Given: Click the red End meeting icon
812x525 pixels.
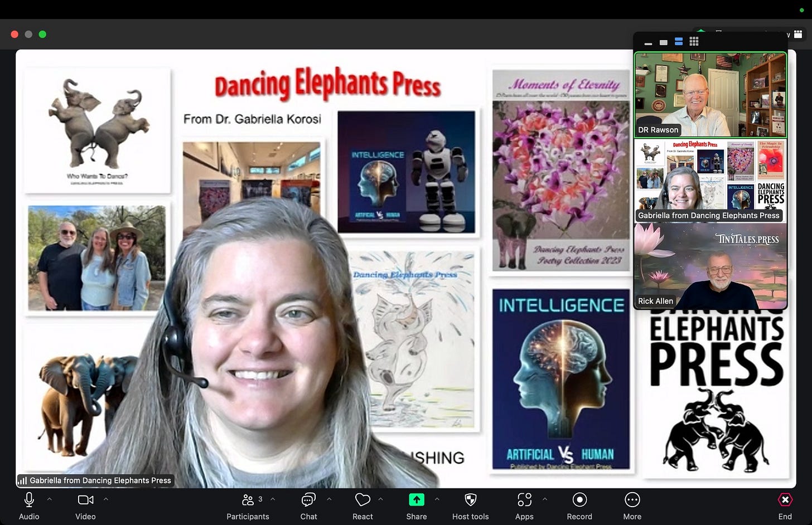Looking at the screenshot, I should (785, 500).
